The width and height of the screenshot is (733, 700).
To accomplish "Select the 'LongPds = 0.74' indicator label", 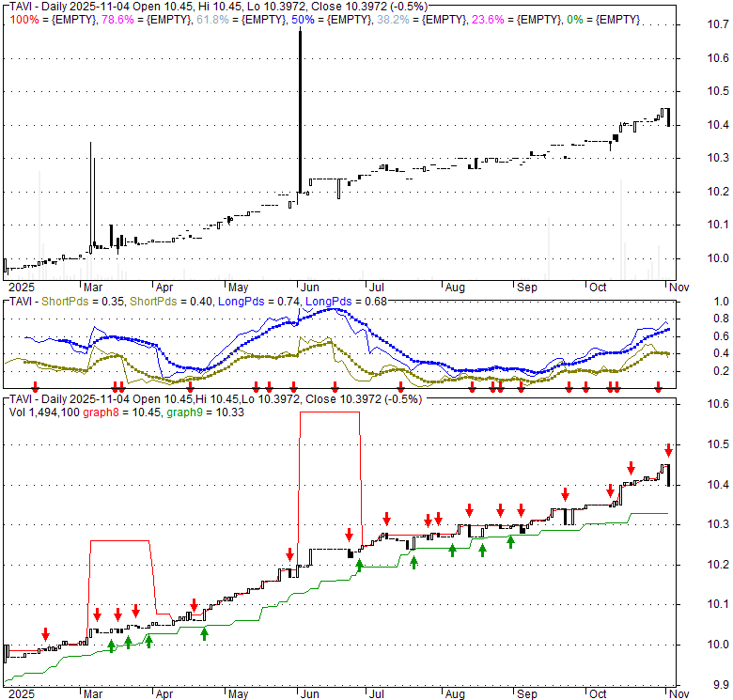I will (x=259, y=302).
